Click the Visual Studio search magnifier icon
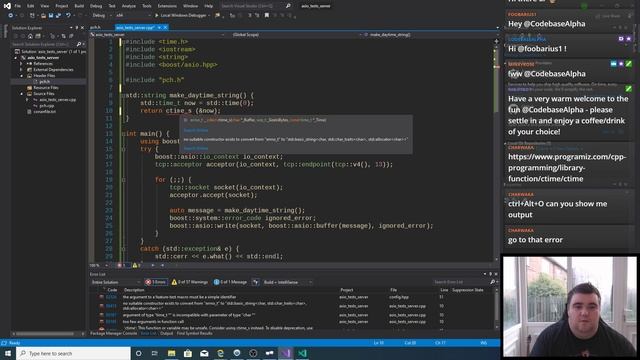640x360 pixels. 288,6
